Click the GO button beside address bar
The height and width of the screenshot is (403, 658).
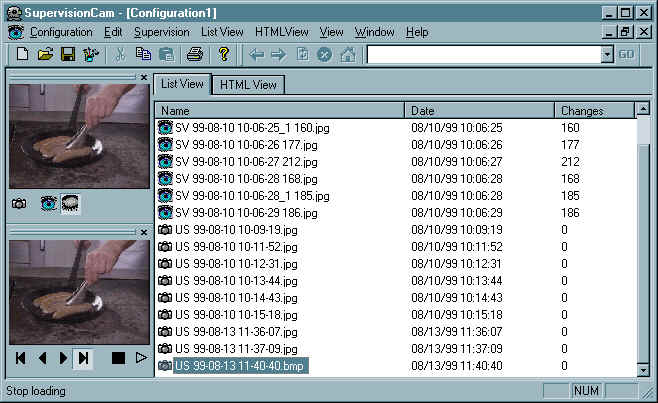click(x=626, y=55)
